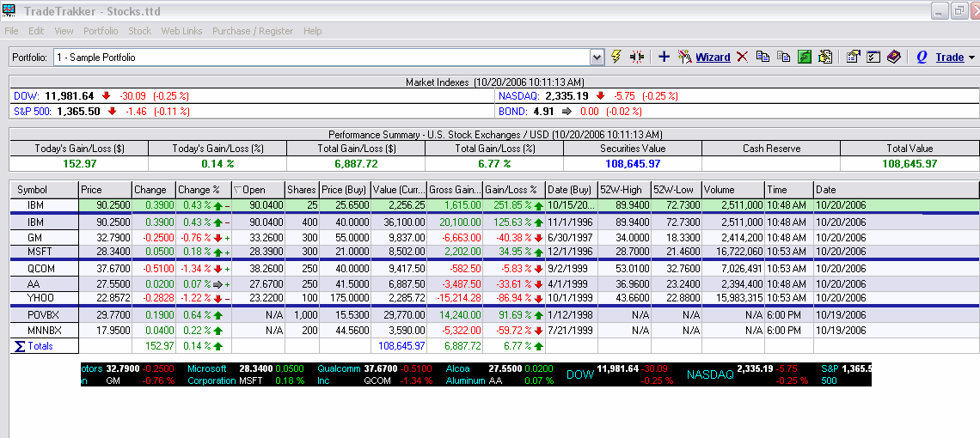Screen dimensions: 980x438
Task: Click the Symbol column header
Action: point(33,190)
